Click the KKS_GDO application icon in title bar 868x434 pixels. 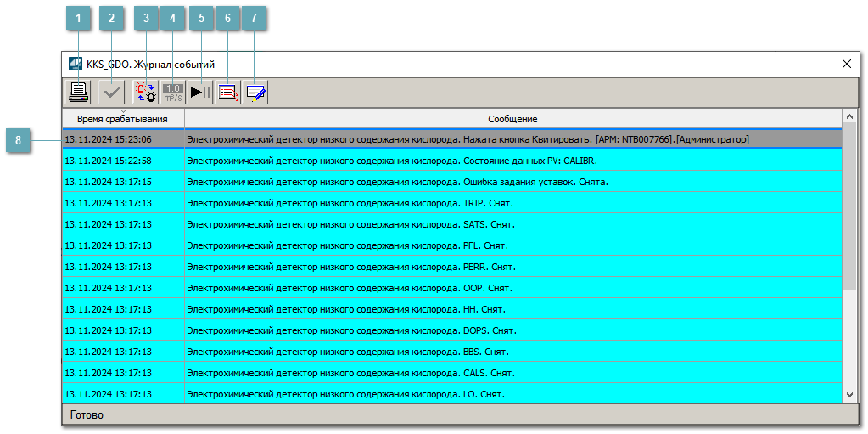pos(76,64)
